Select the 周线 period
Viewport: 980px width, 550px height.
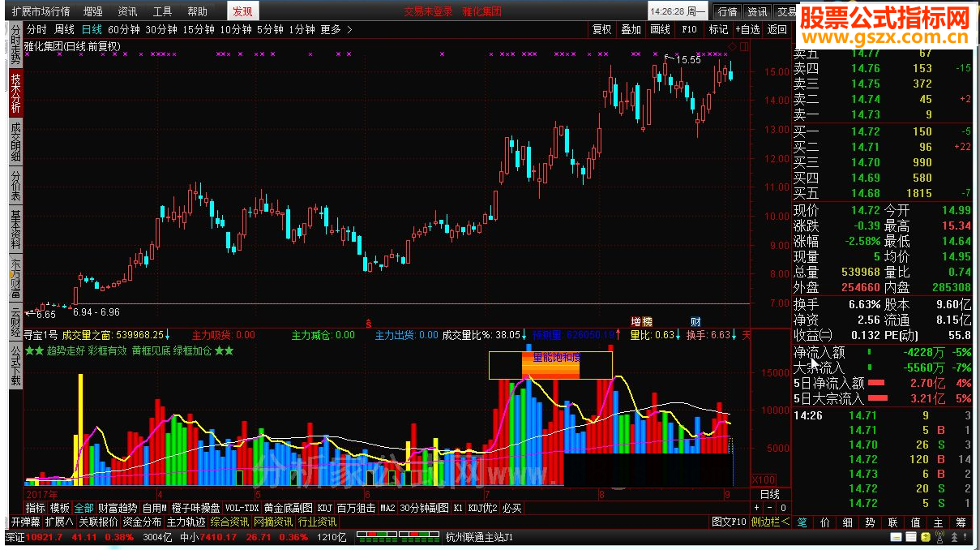point(65,30)
